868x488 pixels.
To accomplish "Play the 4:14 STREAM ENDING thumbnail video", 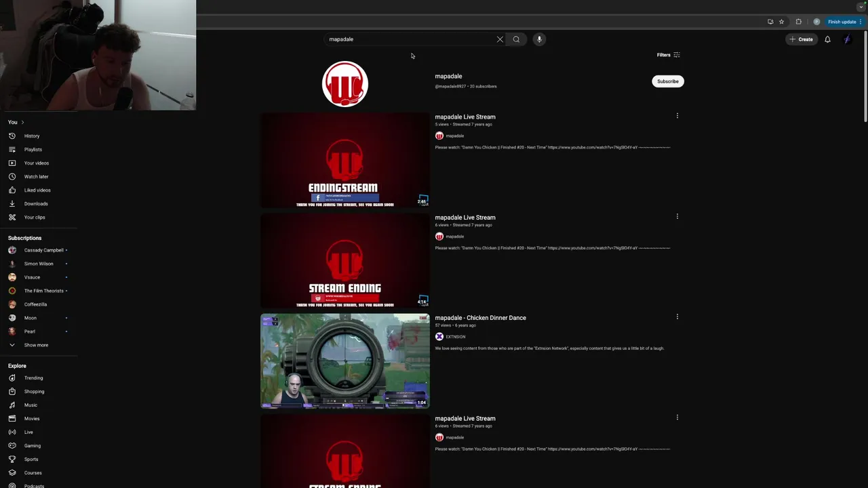I will [345, 261].
